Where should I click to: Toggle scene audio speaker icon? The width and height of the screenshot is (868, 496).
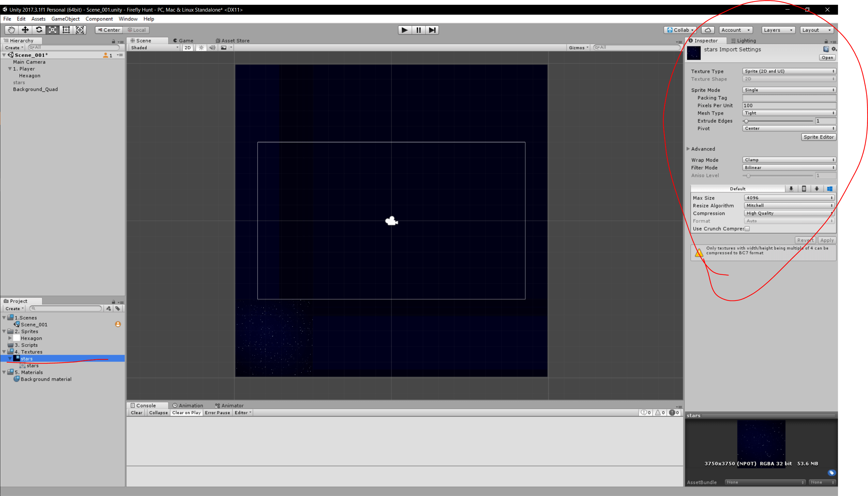[212, 48]
